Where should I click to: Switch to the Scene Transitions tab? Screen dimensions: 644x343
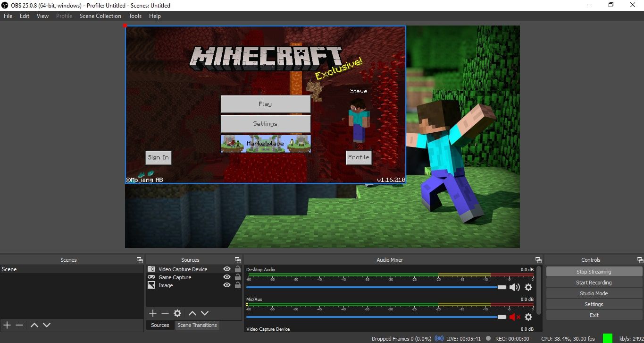pos(197,325)
